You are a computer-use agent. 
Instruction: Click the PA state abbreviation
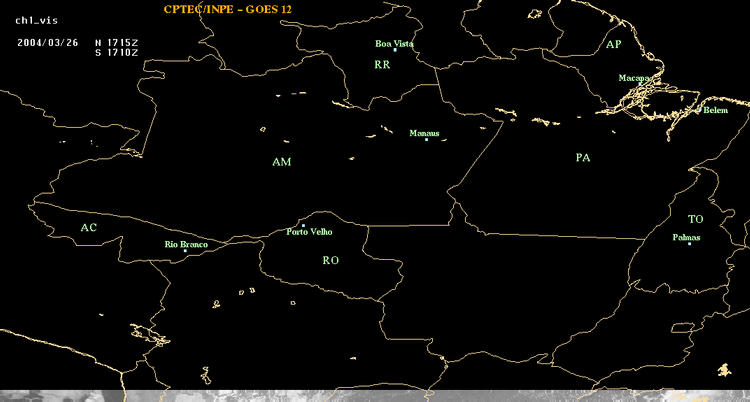point(583,157)
